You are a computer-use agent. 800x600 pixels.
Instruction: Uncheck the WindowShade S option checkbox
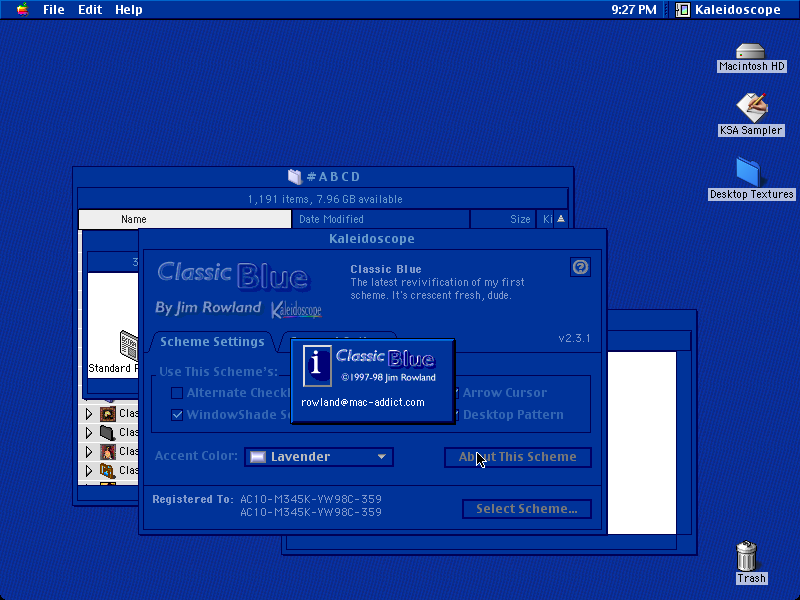(177, 415)
